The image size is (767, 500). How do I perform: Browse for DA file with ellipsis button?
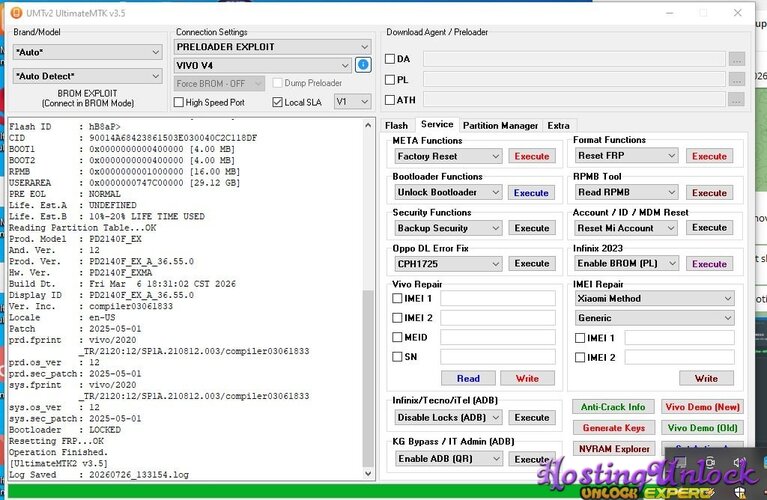737,59
